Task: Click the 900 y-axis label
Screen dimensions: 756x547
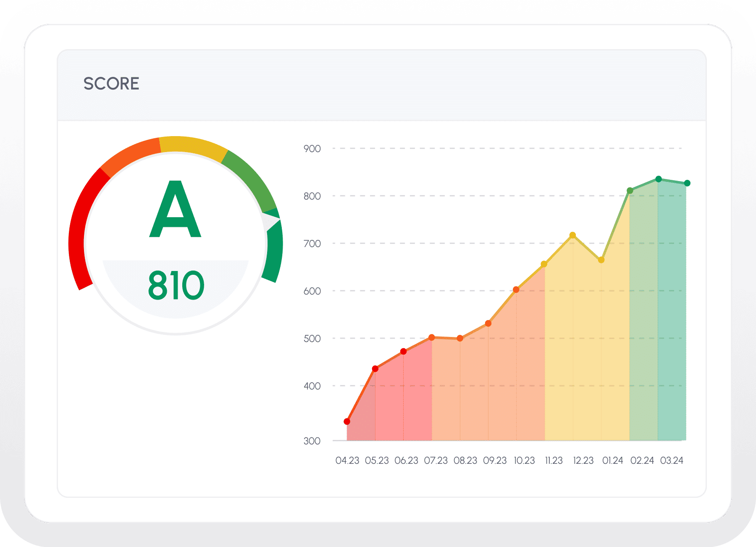Action: pos(312,149)
